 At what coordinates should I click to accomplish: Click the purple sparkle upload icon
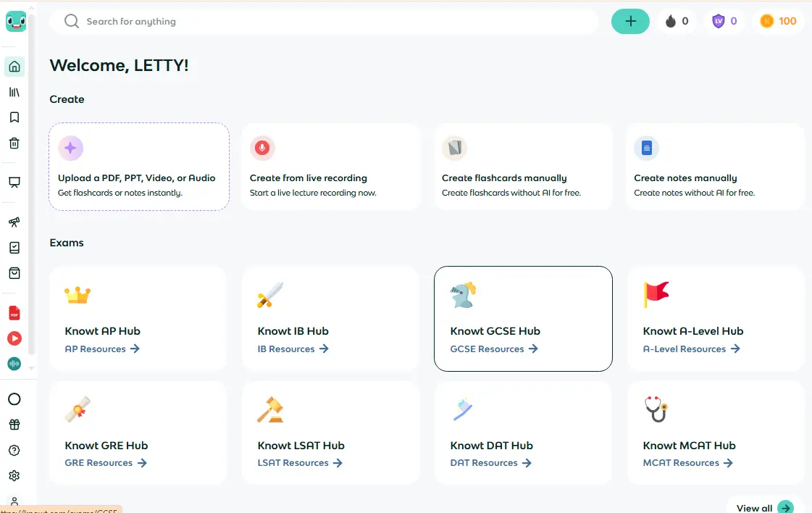click(x=70, y=149)
